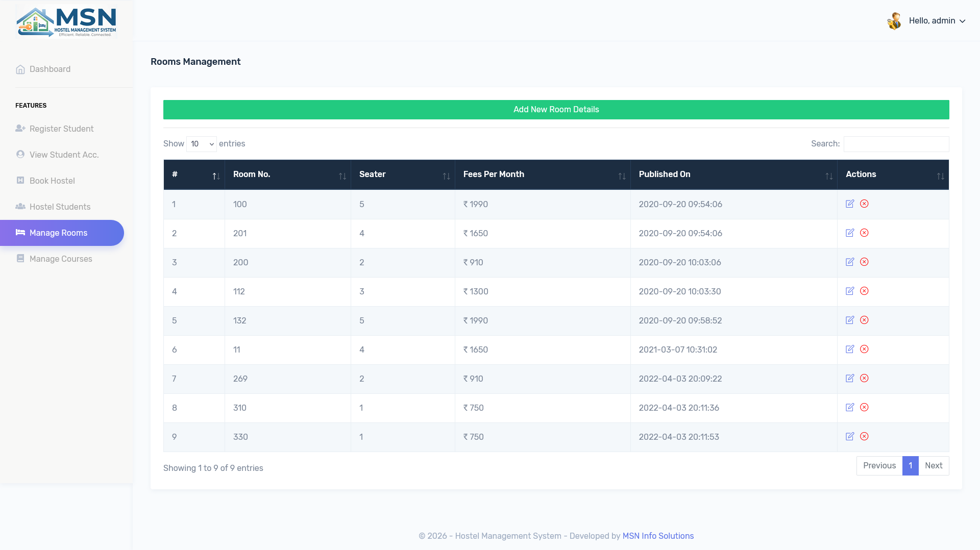This screenshot has width=980, height=550.
Task: Go to Previous page of table
Action: (879, 466)
